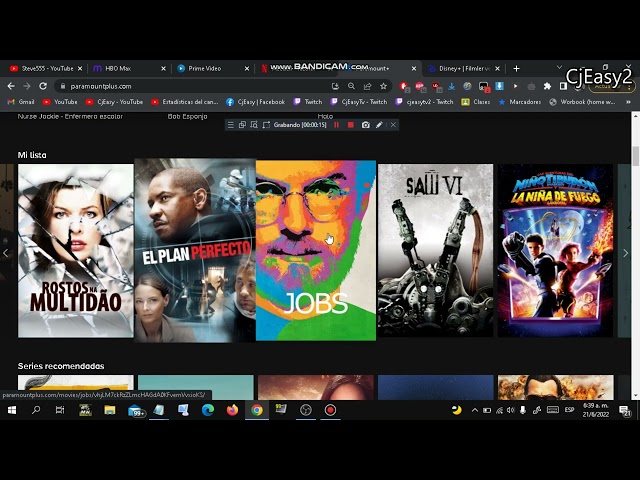Viewport: 640px width, 480px height.
Task: Close the Prime Video tab
Action: [x=247, y=69]
